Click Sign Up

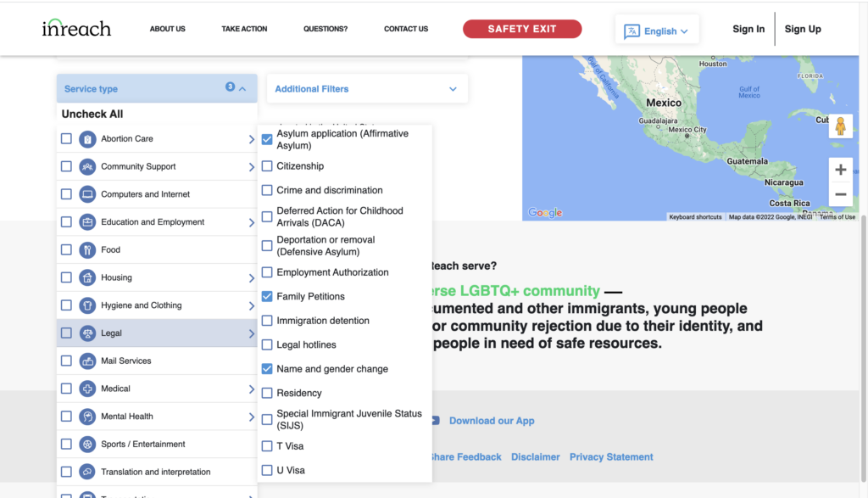click(x=803, y=29)
